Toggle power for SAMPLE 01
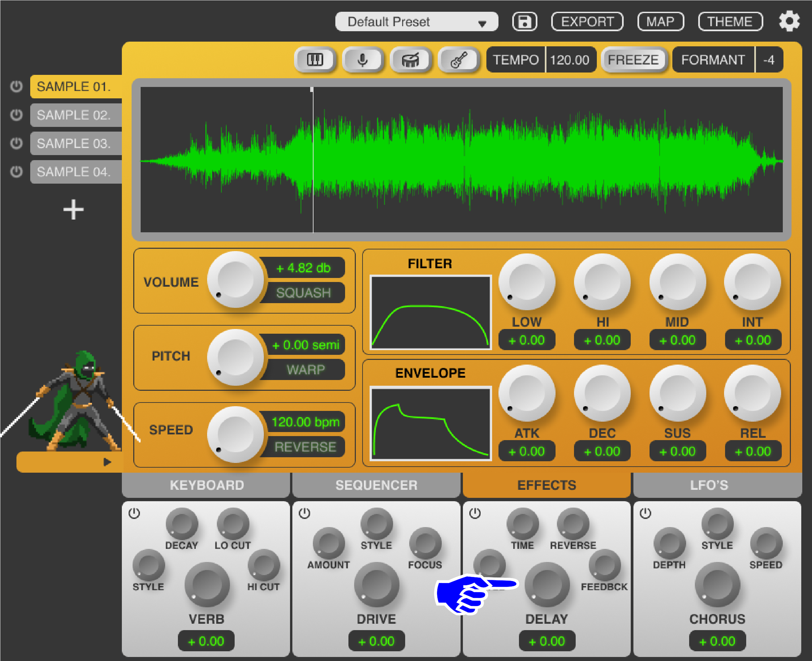The height and width of the screenshot is (661, 812). coord(16,86)
